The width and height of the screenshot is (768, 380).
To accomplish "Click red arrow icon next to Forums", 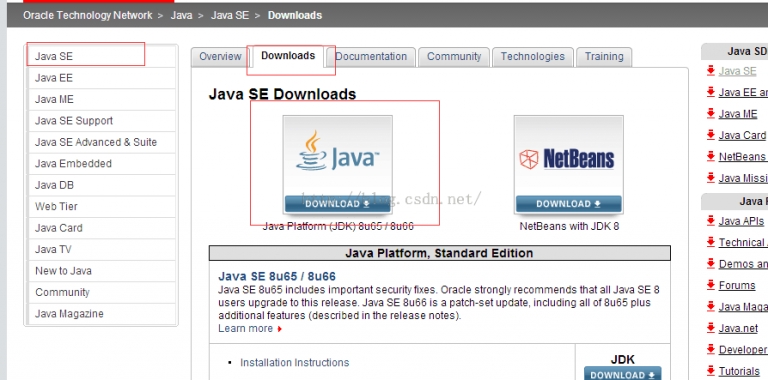I will coord(711,285).
